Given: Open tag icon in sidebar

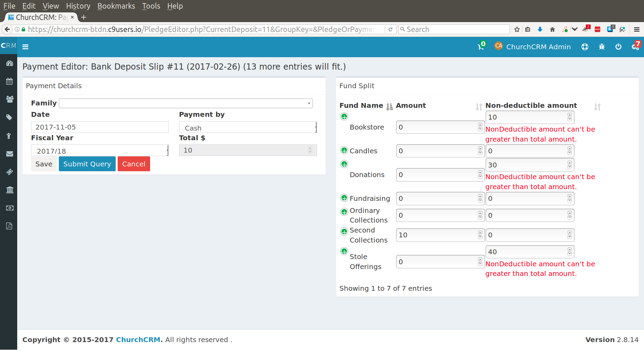Looking at the screenshot, I should [10, 117].
